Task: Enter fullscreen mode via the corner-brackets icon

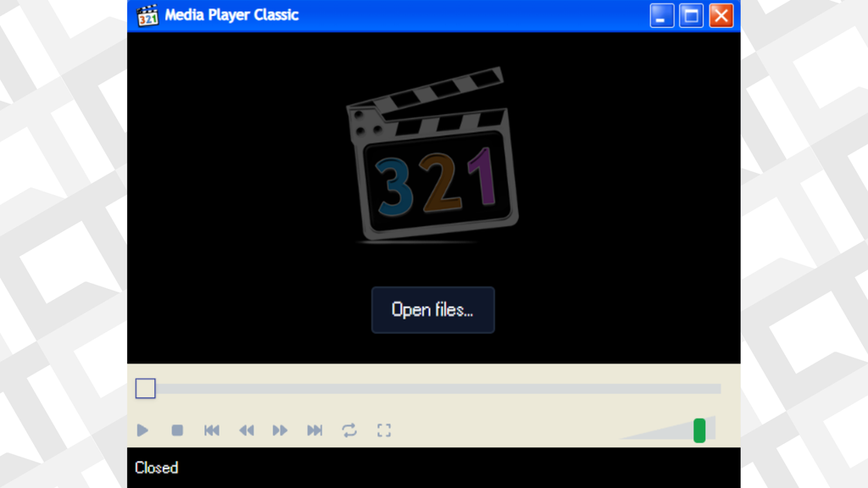Action: coord(384,430)
